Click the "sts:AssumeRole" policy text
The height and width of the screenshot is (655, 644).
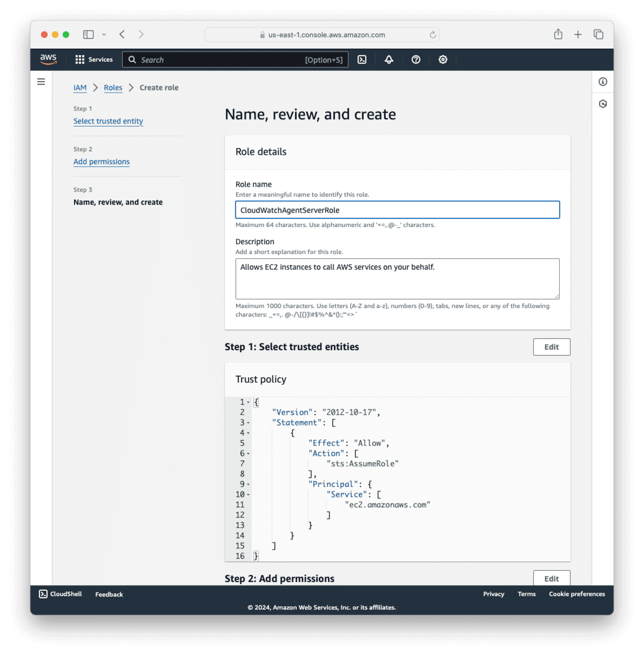363,464
